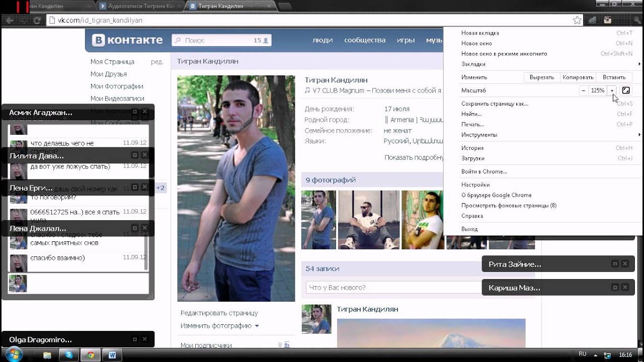644x362 pixels.
Task: Expand the Инструменты submenu
Action: pyautogui.click(x=550, y=135)
